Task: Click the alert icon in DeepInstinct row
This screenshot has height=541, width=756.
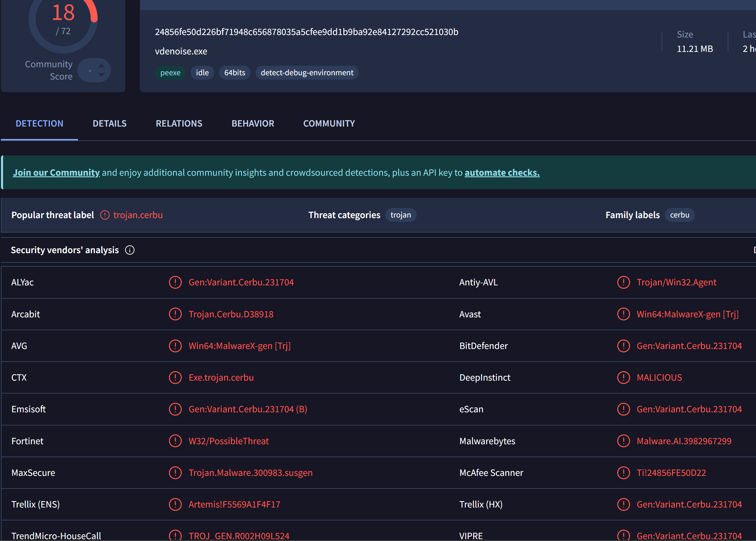Action: 624,378
